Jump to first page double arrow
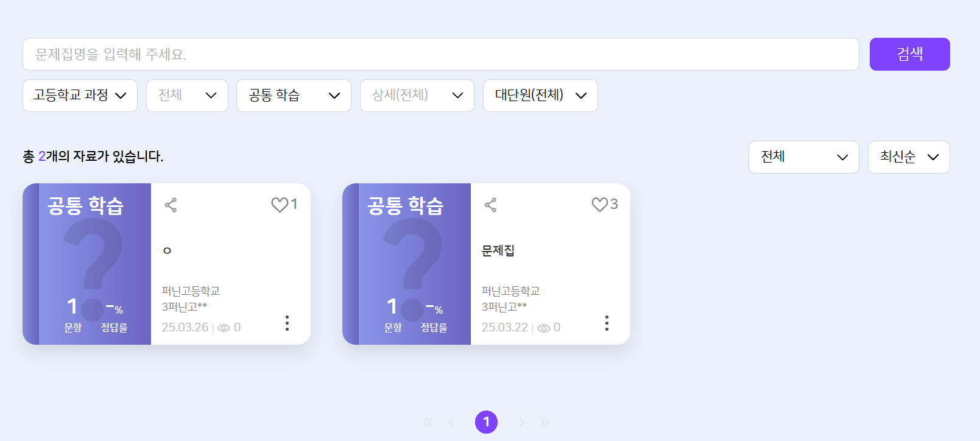 click(x=428, y=422)
